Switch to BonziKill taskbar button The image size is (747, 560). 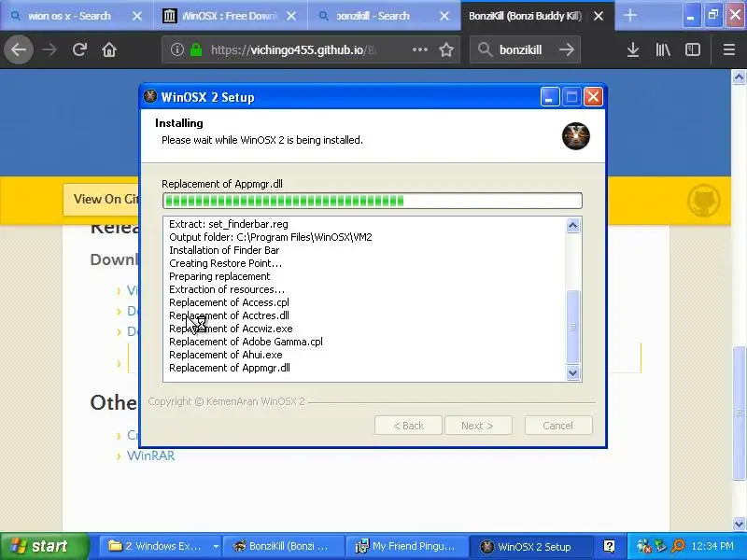[x=284, y=546]
